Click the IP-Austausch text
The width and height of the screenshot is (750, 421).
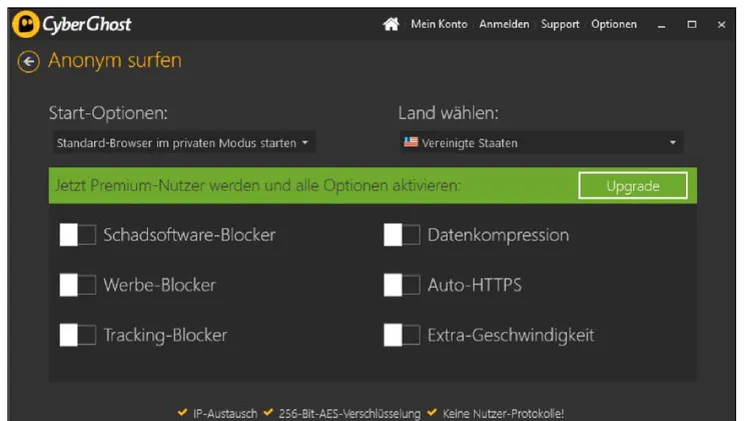pyautogui.click(x=225, y=413)
